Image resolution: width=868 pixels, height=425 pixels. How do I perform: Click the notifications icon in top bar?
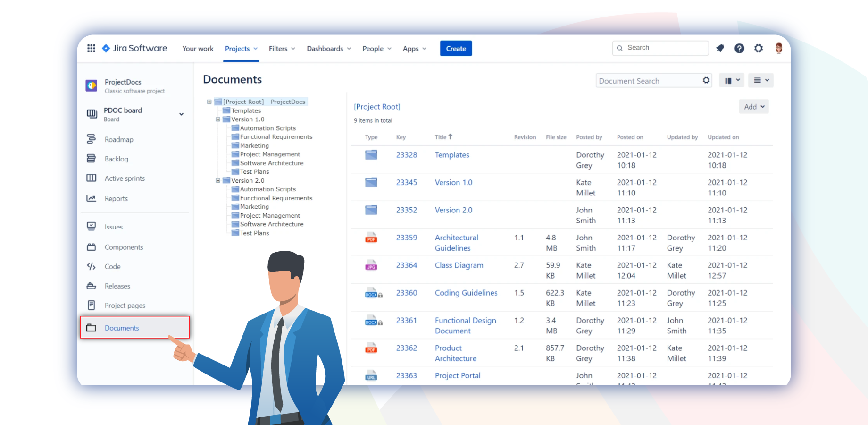(x=720, y=48)
